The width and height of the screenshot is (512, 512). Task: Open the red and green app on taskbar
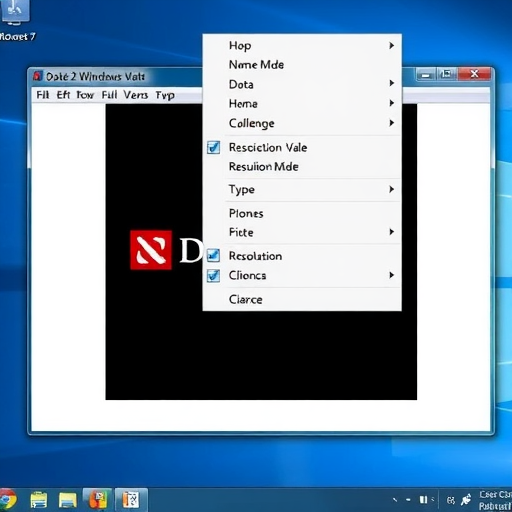pyautogui.click(x=97, y=500)
